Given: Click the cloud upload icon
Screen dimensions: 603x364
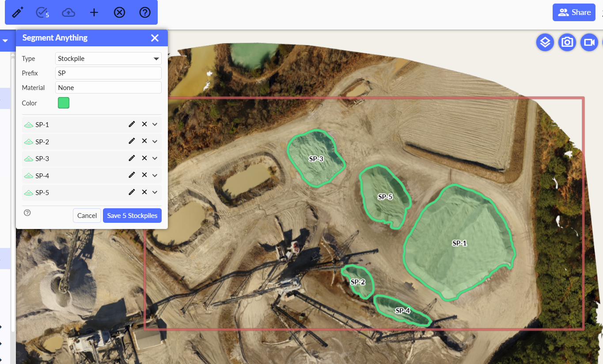Looking at the screenshot, I should tap(68, 12).
